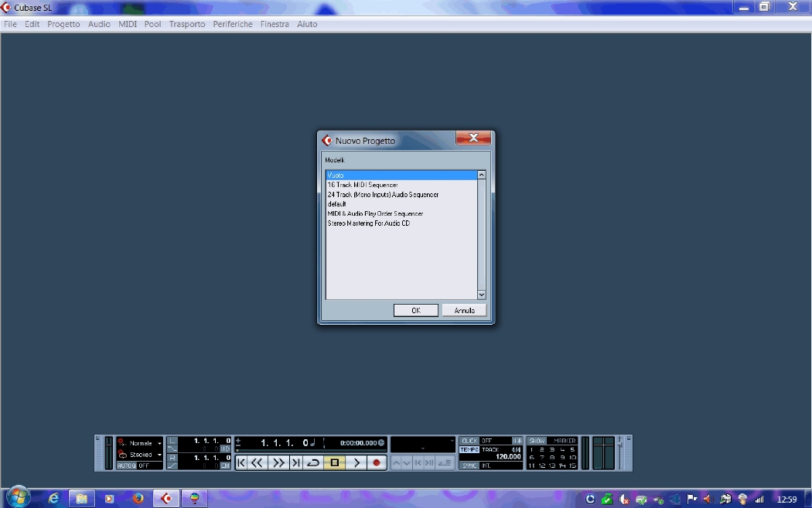
Task: Click the clock icon beside time display
Action: (x=381, y=443)
